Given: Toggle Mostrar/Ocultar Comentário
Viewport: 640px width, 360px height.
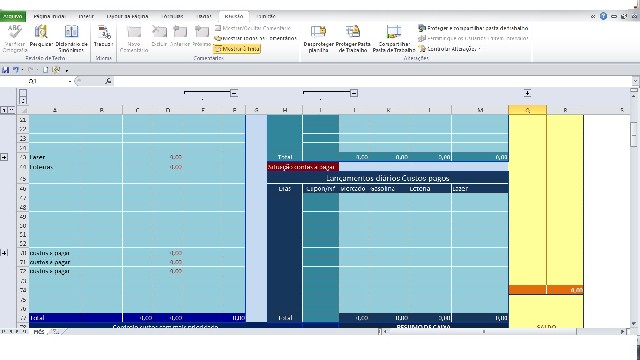Looking at the screenshot, I should tap(253, 28).
